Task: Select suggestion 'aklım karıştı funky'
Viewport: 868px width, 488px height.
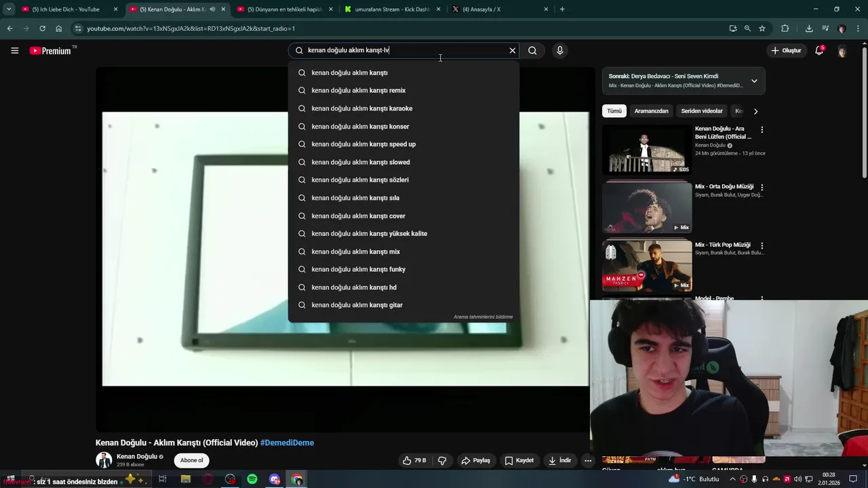Action: (403, 269)
